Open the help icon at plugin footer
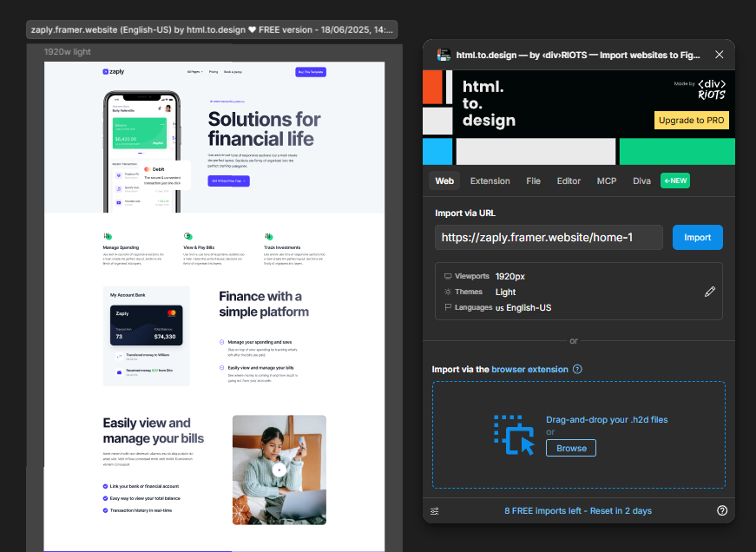 tap(722, 510)
